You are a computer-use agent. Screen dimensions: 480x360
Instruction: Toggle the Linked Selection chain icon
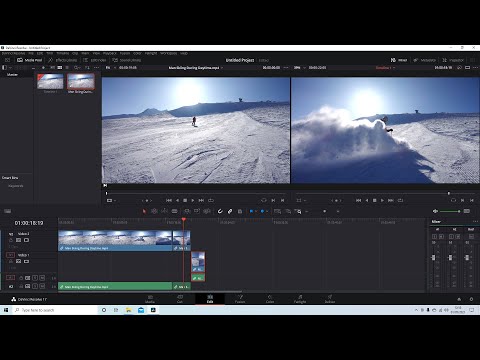tap(230, 211)
